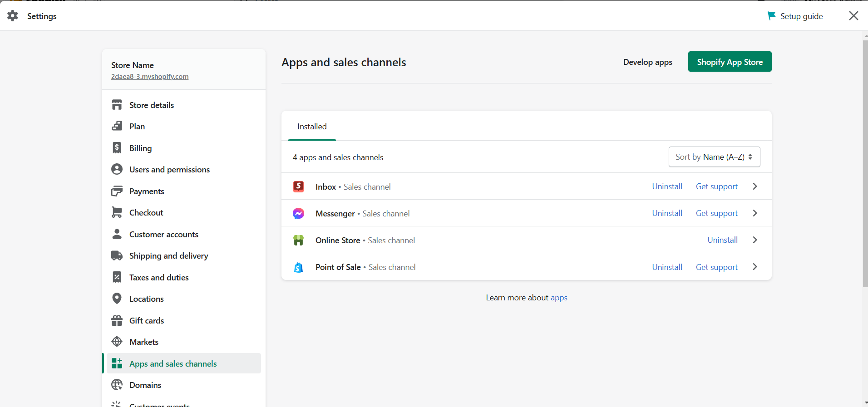Click Develop apps button
Screen dimensions: 868x407
pyautogui.click(x=647, y=62)
